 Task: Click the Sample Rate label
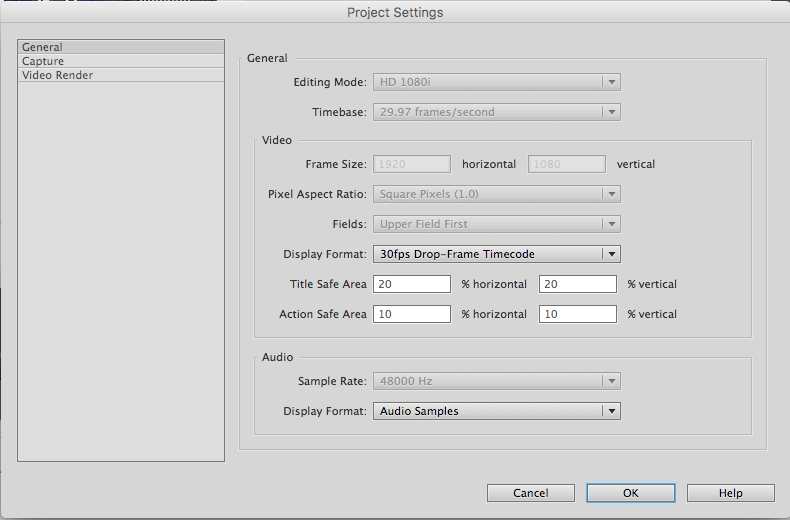[332, 381]
